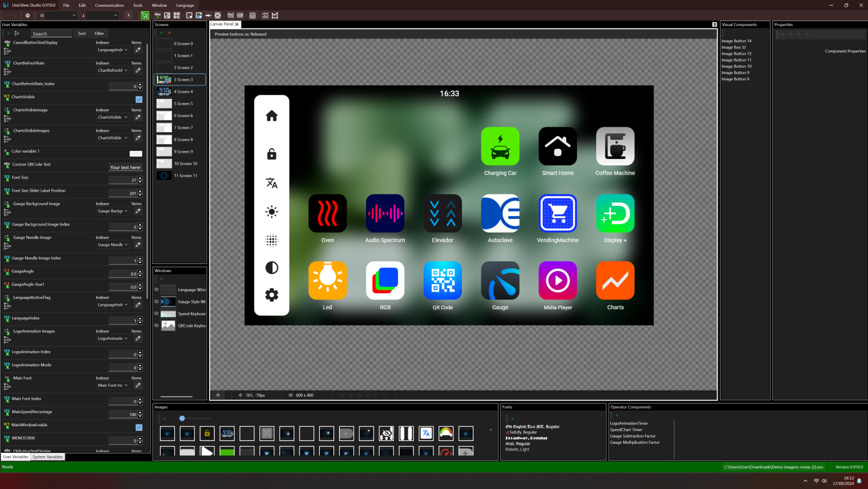Adjust the Images panel thumbnail size slider
Image resolution: width=868 pixels, height=489 pixels.
coord(182,418)
